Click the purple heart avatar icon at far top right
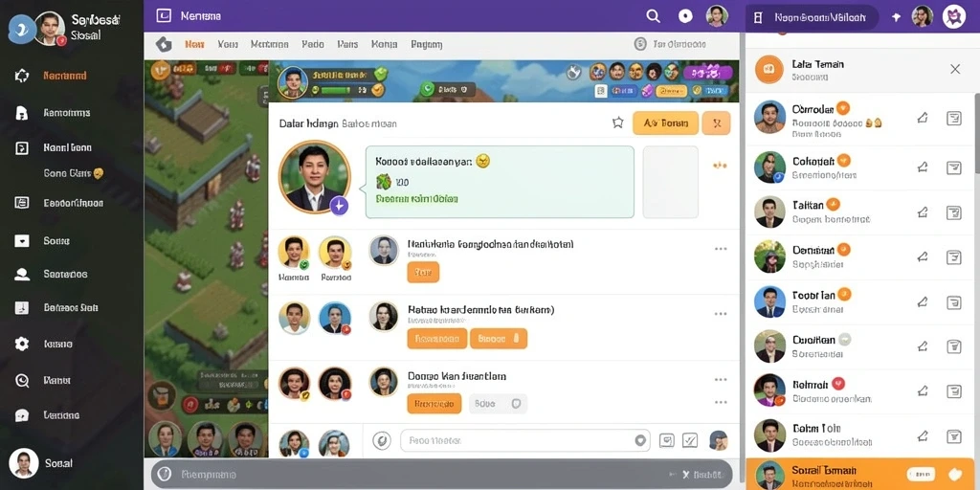Image resolution: width=980 pixels, height=490 pixels. (x=954, y=16)
